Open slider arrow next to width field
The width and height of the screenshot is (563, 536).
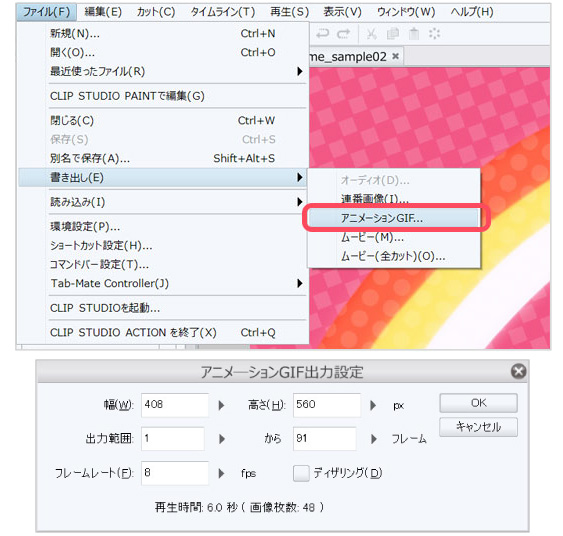pyautogui.click(x=222, y=405)
